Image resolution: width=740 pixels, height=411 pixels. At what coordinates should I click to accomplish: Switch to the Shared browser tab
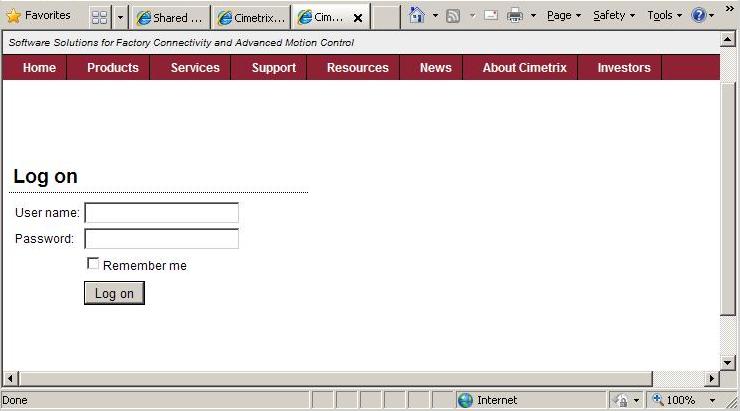171,18
